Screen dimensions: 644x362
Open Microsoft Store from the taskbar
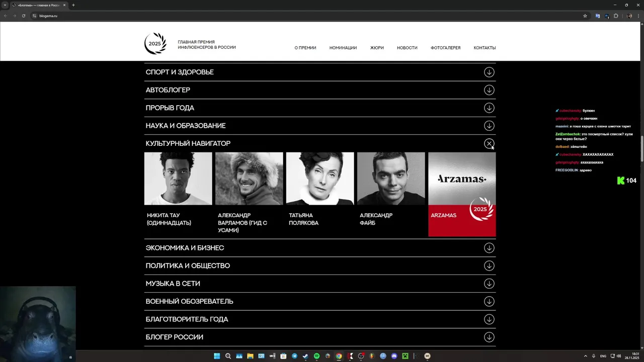coord(283,356)
